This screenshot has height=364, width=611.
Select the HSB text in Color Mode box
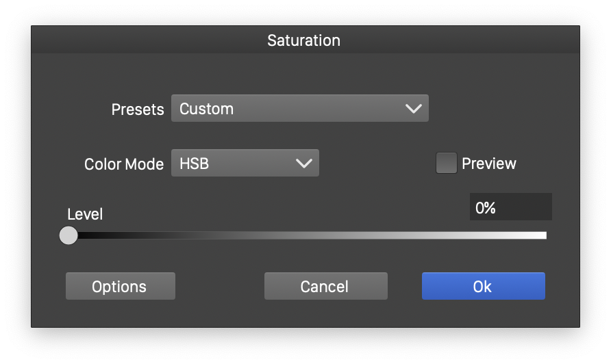[193, 164]
